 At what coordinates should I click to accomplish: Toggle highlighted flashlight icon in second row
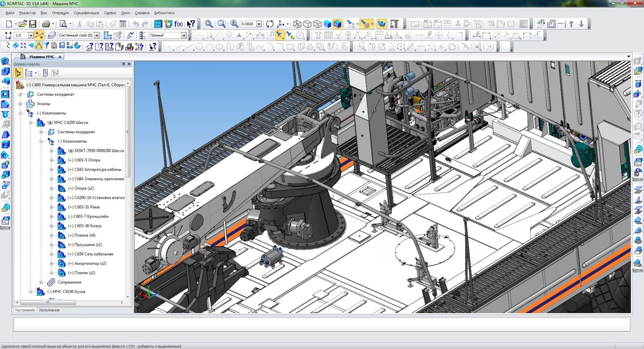pos(280,35)
